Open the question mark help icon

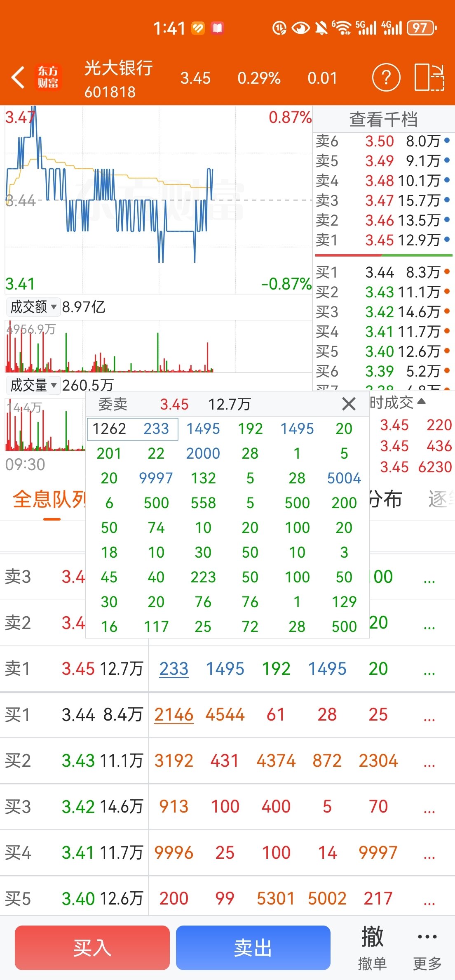386,77
